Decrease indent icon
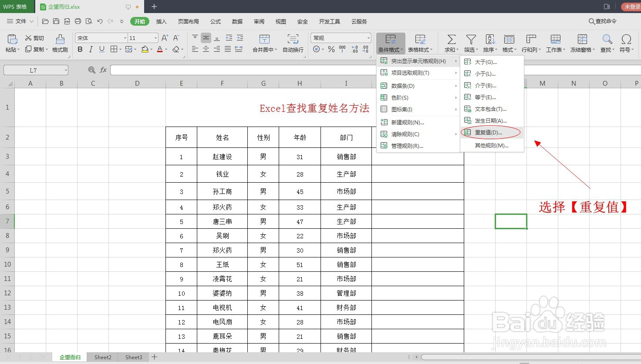This screenshot has width=641, height=364. [x=229, y=38]
